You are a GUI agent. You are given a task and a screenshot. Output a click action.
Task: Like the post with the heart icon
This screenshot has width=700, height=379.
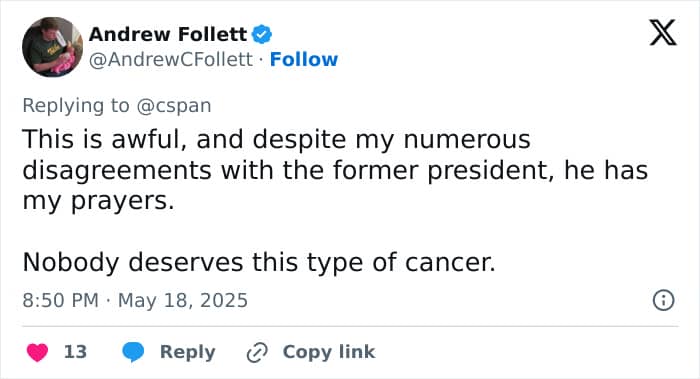pos(38,352)
